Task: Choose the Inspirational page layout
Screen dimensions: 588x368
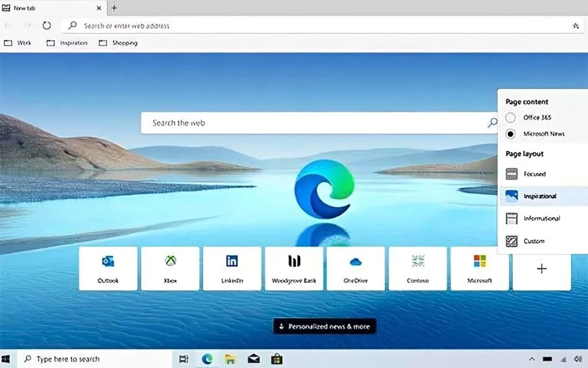Action: click(x=543, y=196)
